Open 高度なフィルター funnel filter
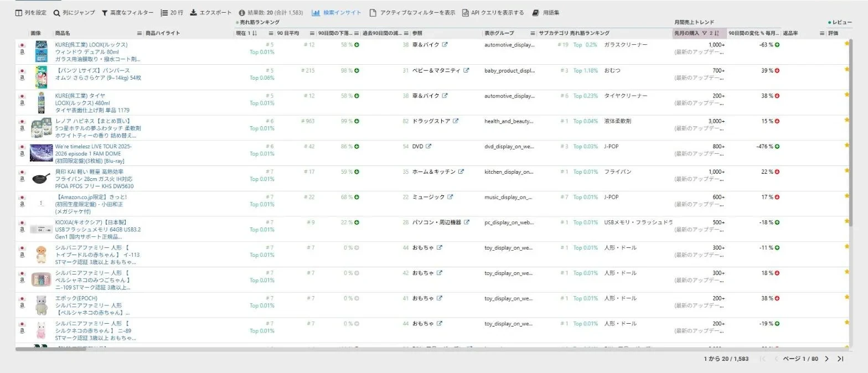Screen dimensions: 868x373 tap(105, 13)
